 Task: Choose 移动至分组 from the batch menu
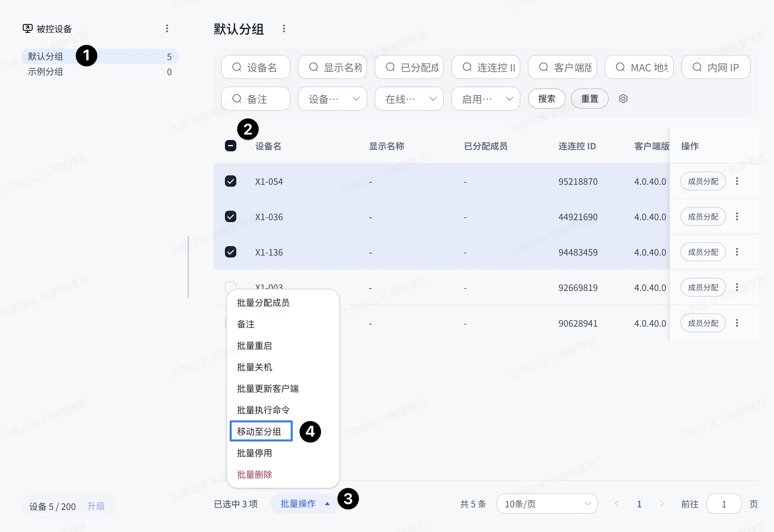pyautogui.click(x=259, y=431)
